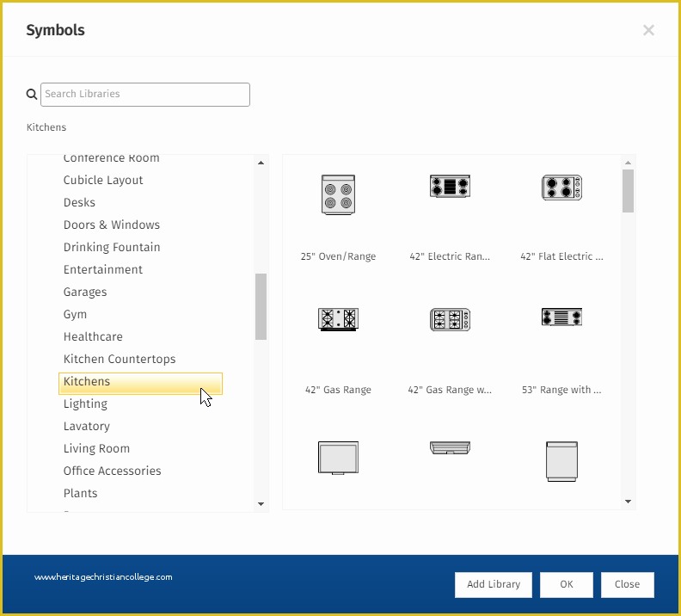The height and width of the screenshot is (616, 681).
Task: Open the Desks library
Action: (x=79, y=202)
